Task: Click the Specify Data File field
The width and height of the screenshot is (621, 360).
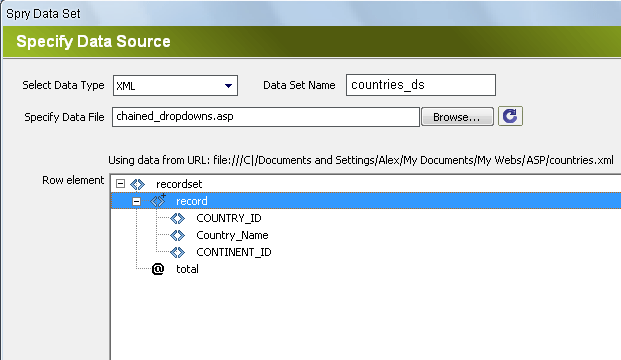Action: 266,117
